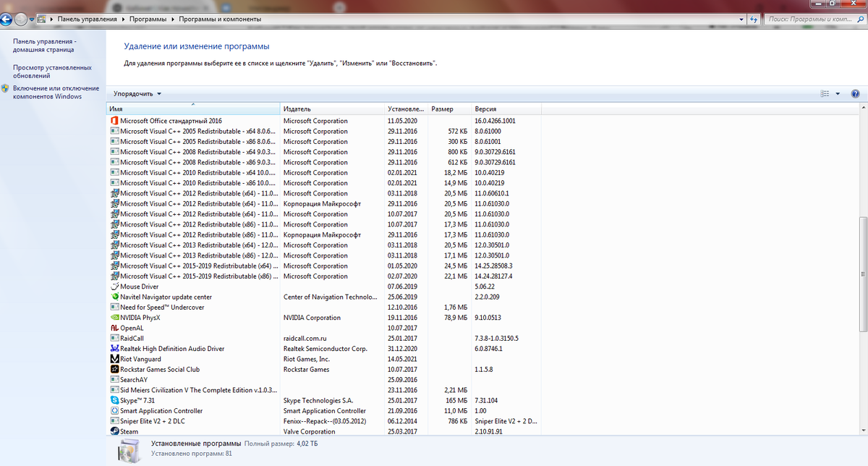This screenshot has width=868, height=466.
Task: Click version cell 14.25.28508.3
Action: coord(493,266)
